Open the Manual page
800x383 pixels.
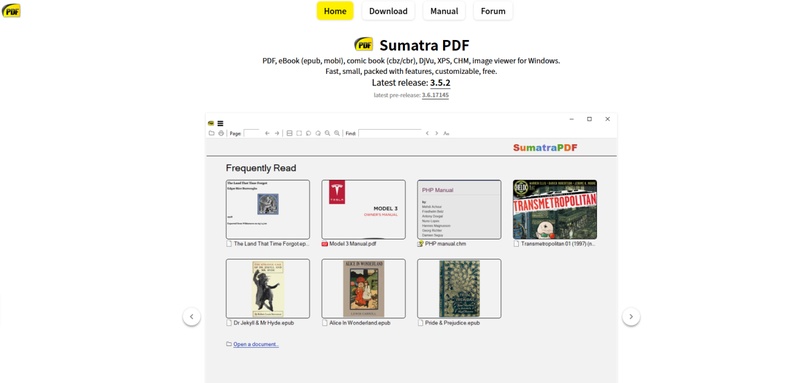pyautogui.click(x=444, y=11)
